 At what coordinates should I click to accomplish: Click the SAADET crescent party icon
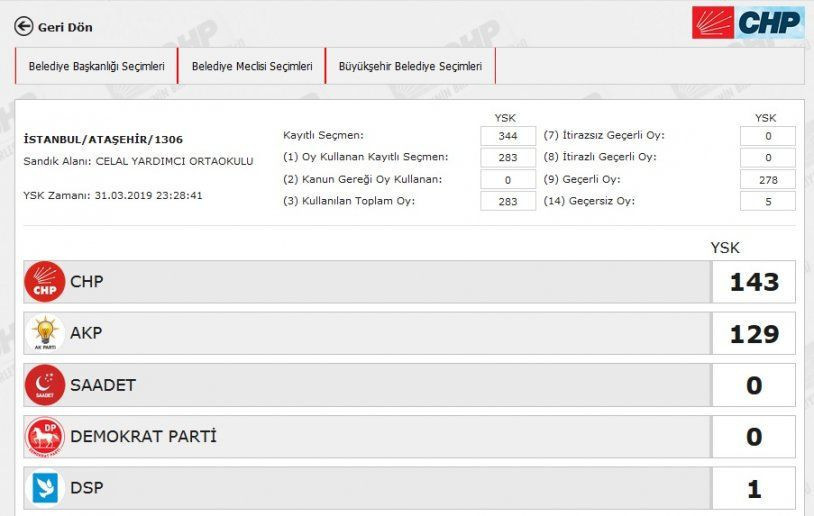[x=44, y=385]
